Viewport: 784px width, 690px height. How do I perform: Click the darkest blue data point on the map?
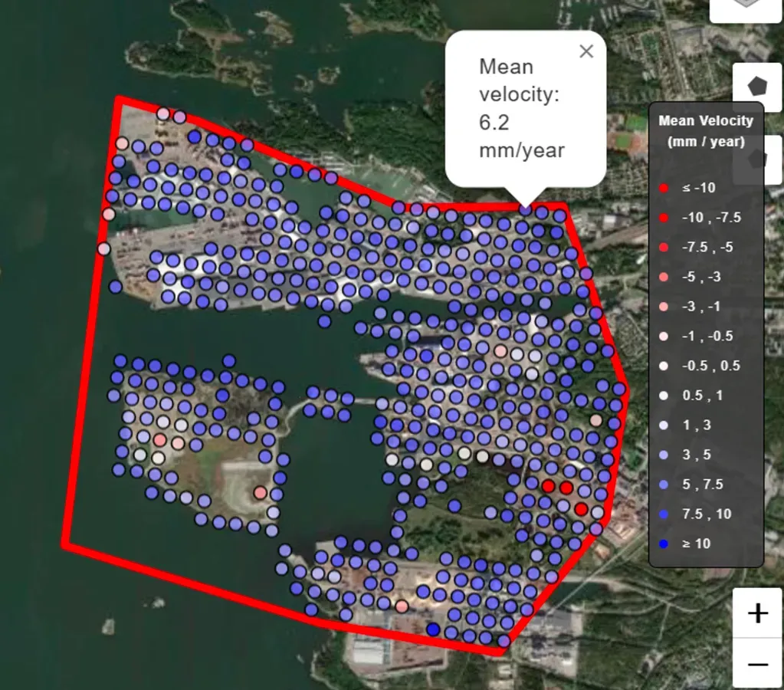[x=433, y=629]
